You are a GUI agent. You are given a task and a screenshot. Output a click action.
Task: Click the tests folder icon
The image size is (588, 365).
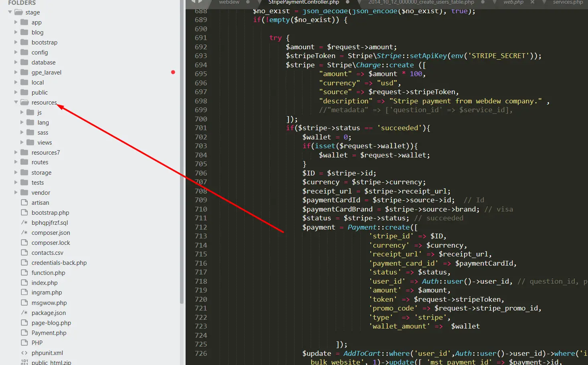tap(24, 182)
